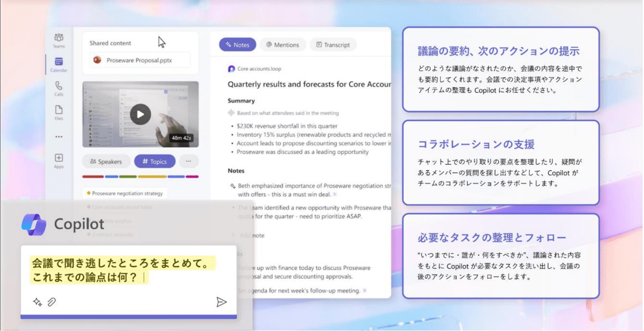Open the ellipsis next to Topics
Image resolution: width=644 pixels, height=331 pixels.
(188, 162)
